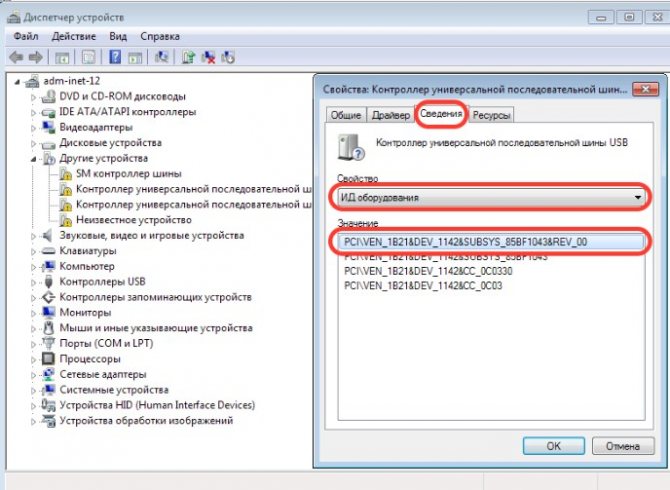Image resolution: width=670 pixels, height=490 pixels.
Task: Click the Forward arrow toolbar icon
Action: click(35, 57)
